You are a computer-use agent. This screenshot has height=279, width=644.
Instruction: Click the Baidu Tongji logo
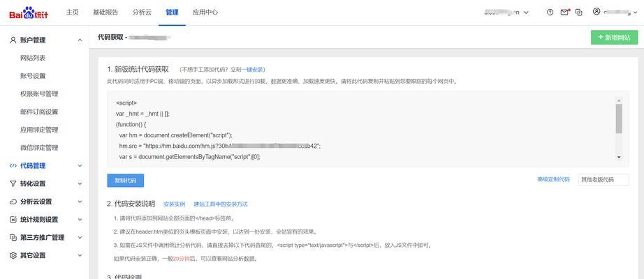(29, 13)
